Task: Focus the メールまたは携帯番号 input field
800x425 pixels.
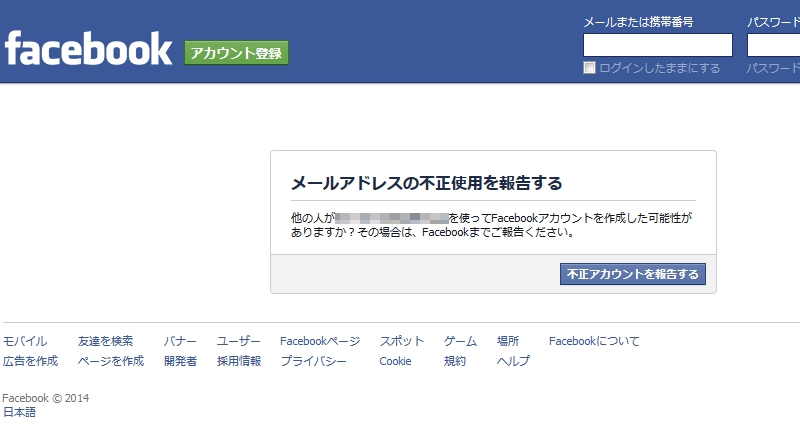Action: coord(658,45)
